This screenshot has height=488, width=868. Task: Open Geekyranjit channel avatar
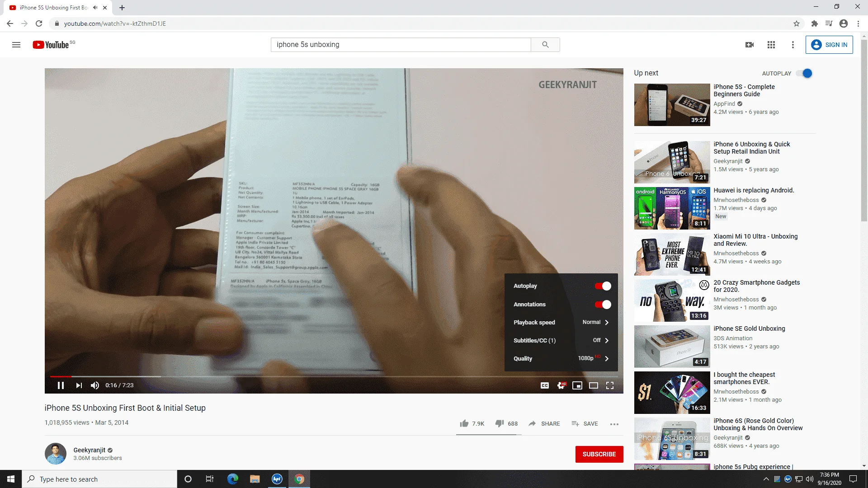point(56,454)
